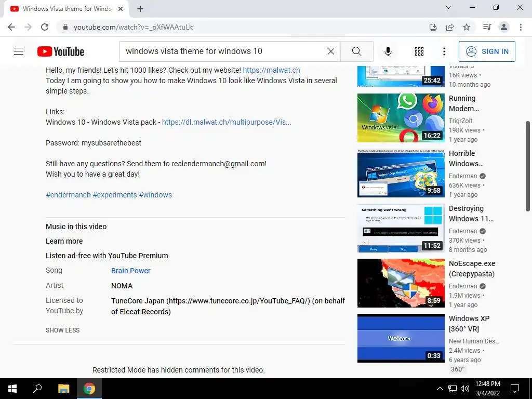Reload the page with refresh icon

[45, 27]
